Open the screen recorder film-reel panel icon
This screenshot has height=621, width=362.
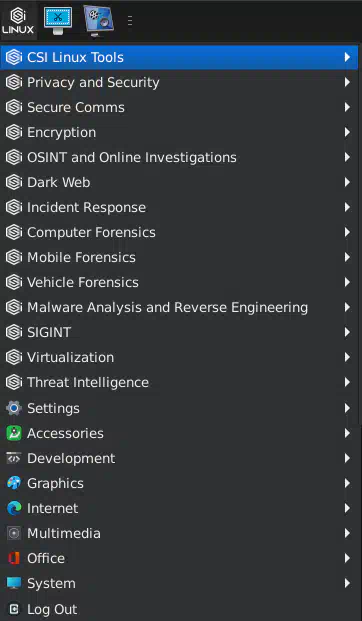(x=98, y=21)
